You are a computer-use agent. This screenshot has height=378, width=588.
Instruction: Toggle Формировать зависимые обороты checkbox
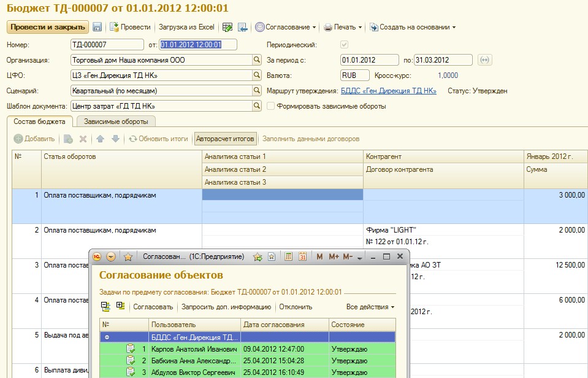[271, 106]
